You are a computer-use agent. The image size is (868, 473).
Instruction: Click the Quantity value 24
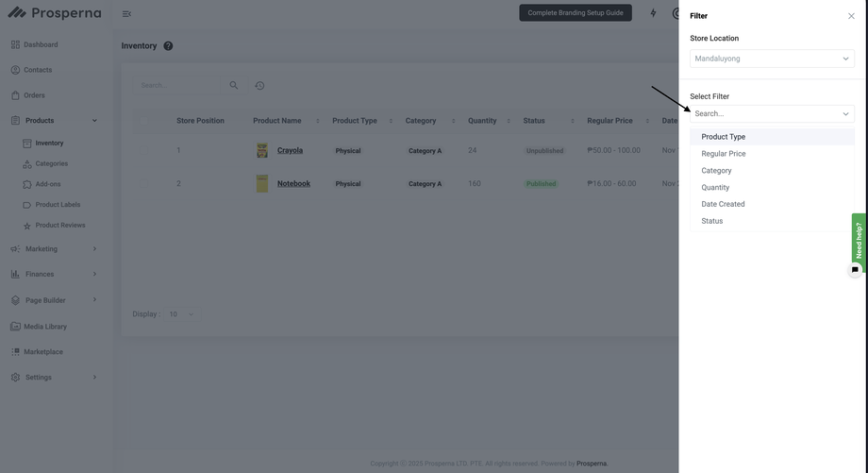coord(472,150)
